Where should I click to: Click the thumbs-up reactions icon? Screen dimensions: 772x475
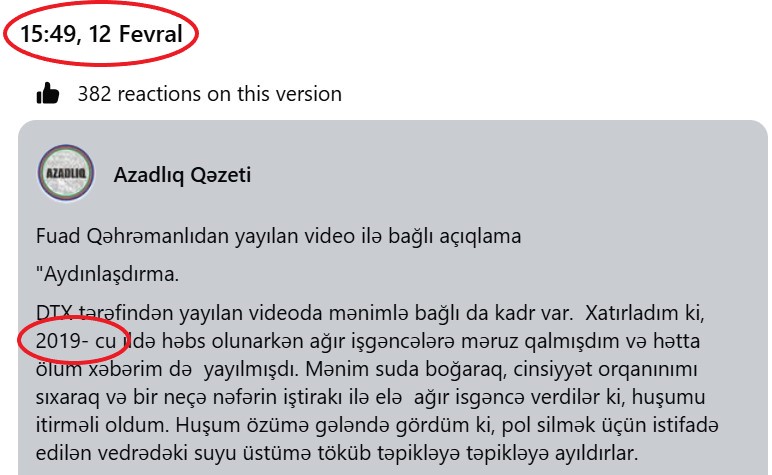[48, 93]
